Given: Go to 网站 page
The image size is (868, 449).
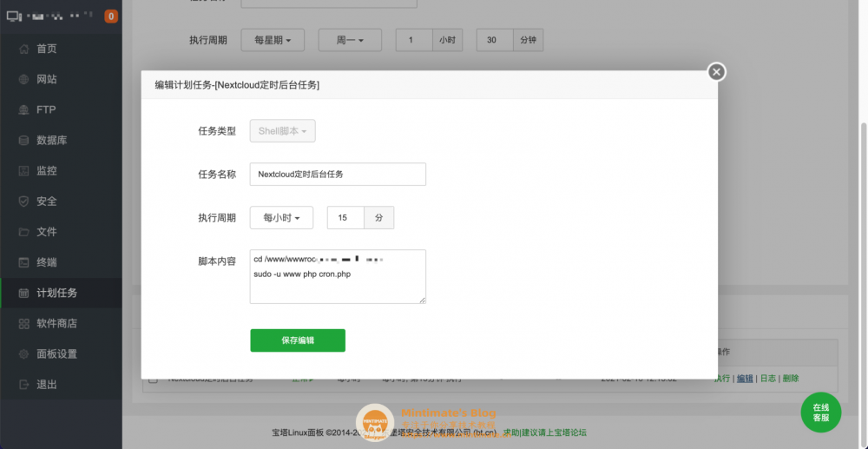Looking at the screenshot, I should (x=47, y=79).
